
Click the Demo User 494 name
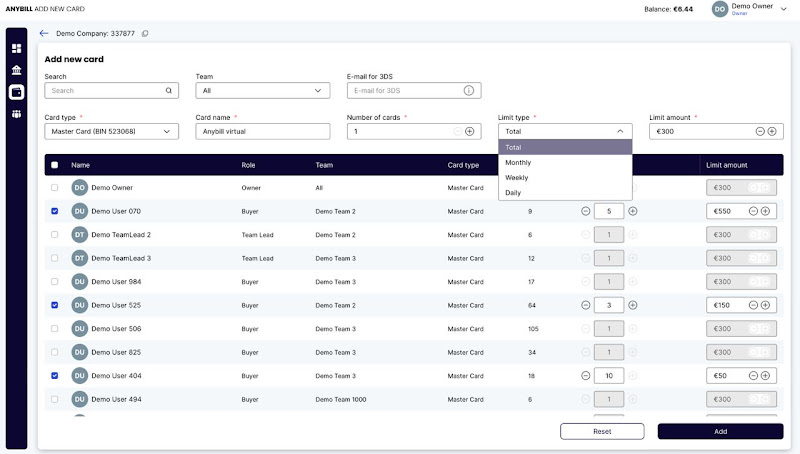click(x=116, y=399)
